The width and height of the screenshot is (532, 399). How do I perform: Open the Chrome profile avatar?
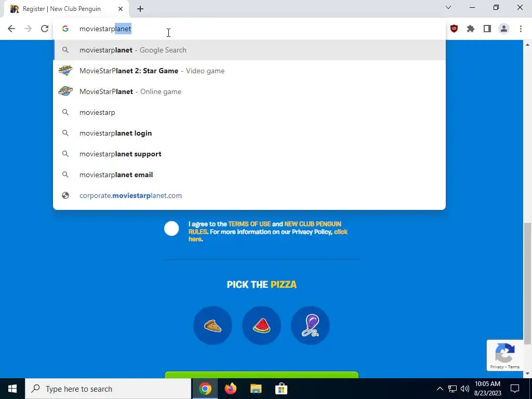click(x=504, y=29)
